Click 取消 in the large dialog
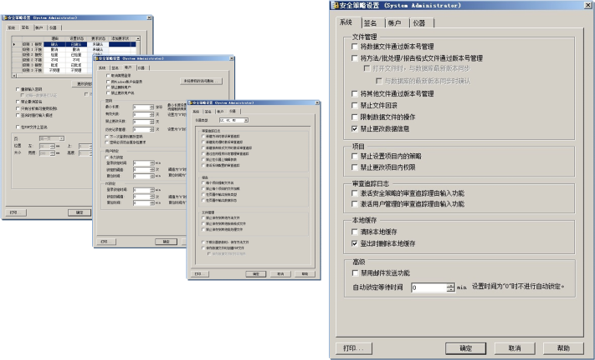The image size is (595, 360). pos(515,348)
